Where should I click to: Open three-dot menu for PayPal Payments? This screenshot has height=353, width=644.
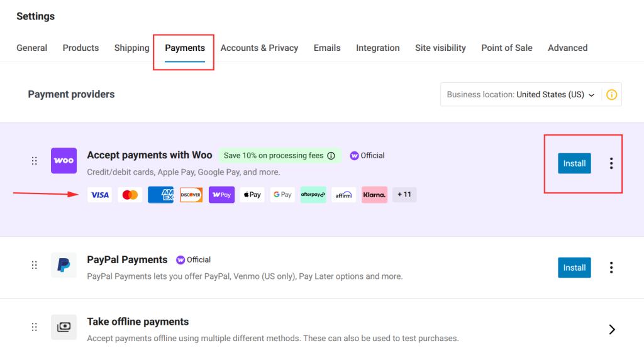[x=611, y=268]
